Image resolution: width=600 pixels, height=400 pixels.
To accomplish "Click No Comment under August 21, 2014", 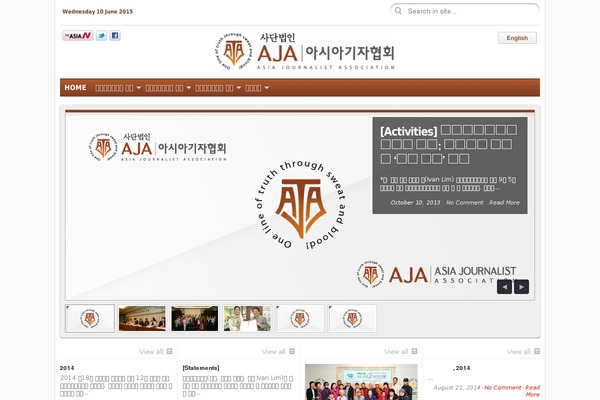I will point(502,387).
